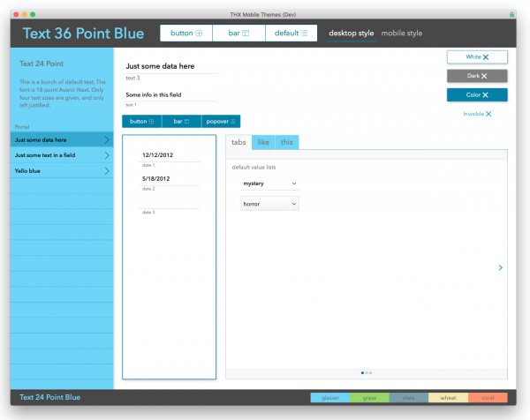Image resolution: width=530 pixels, height=420 pixels.
Task: Select the second slide indicator dot
Action: [x=367, y=373]
